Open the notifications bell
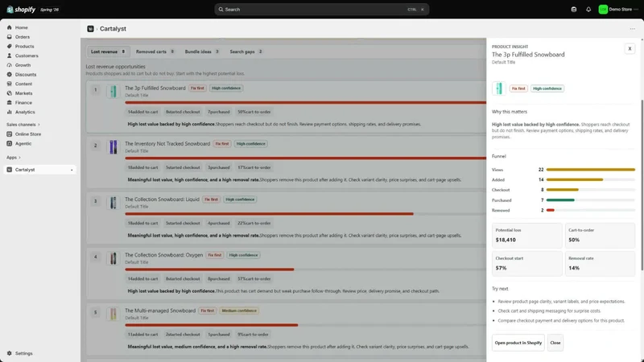 (x=588, y=10)
